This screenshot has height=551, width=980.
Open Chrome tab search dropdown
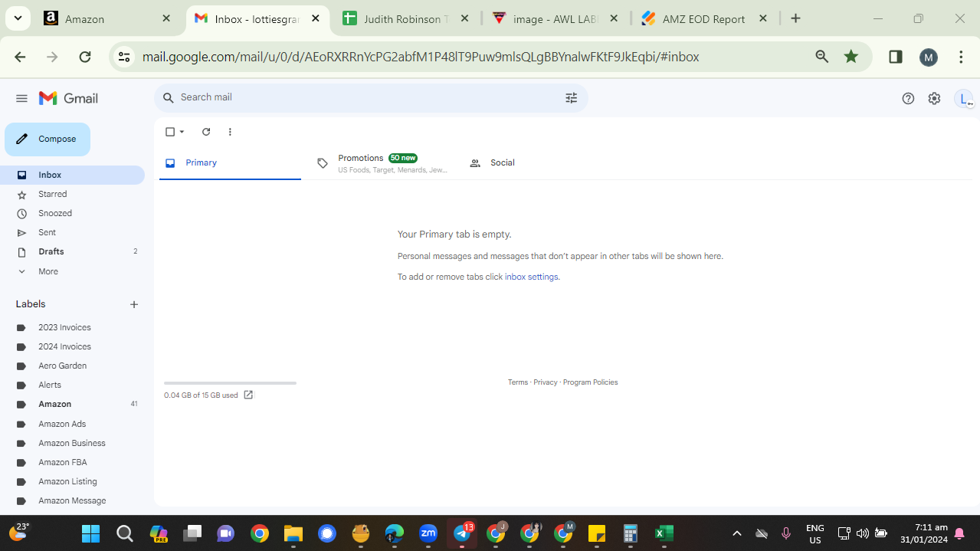[18, 18]
